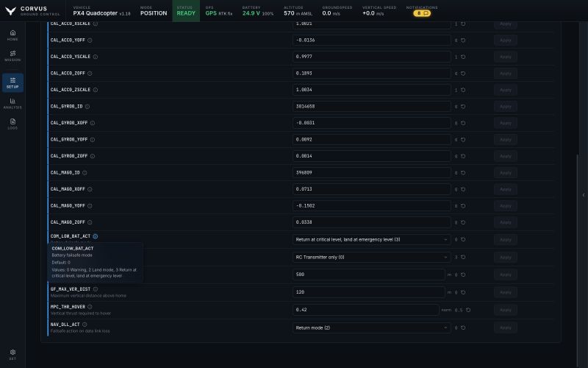Apply the CAL_GYRO0_XOFF value
Image resolution: width=588 pixels, height=368 pixels.
(x=506, y=123)
